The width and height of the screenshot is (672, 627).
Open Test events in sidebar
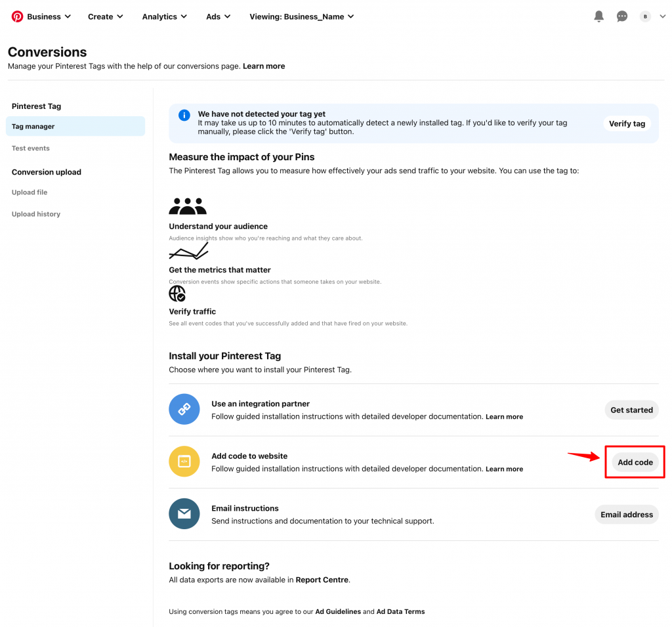[x=30, y=148]
